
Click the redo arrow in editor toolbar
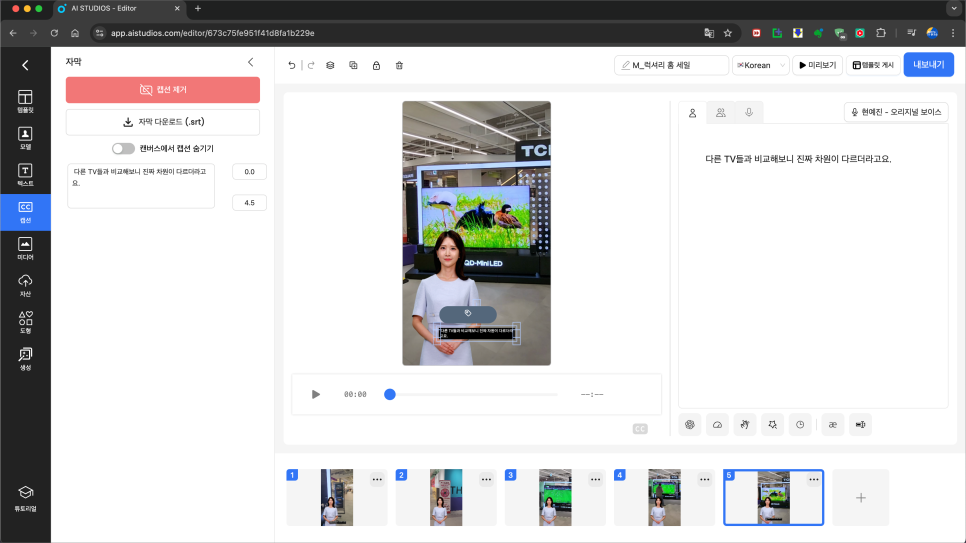311,65
